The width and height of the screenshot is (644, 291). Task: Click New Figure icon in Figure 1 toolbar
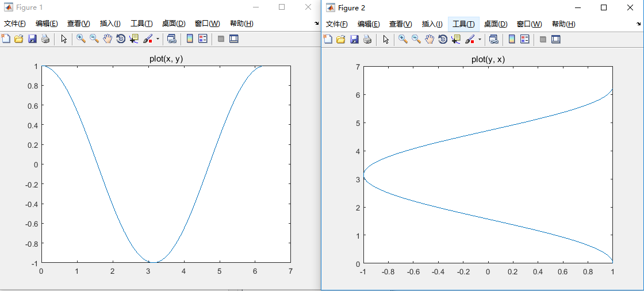point(5,39)
